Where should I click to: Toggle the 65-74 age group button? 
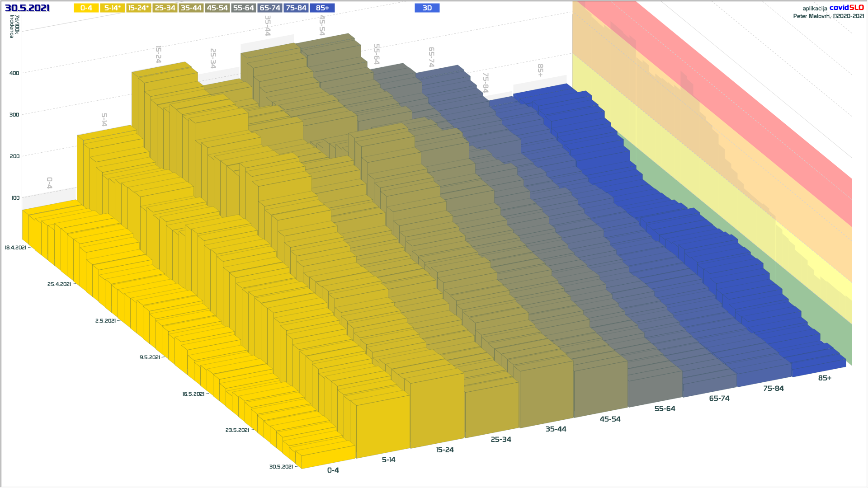[270, 8]
